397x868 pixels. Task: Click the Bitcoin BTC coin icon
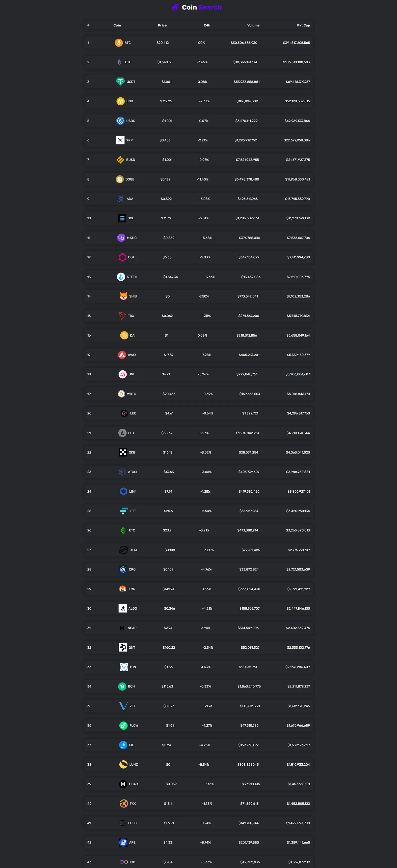point(118,43)
